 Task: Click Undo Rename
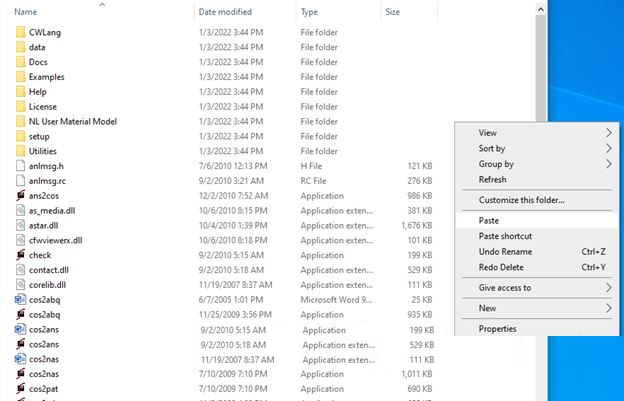pos(536,251)
